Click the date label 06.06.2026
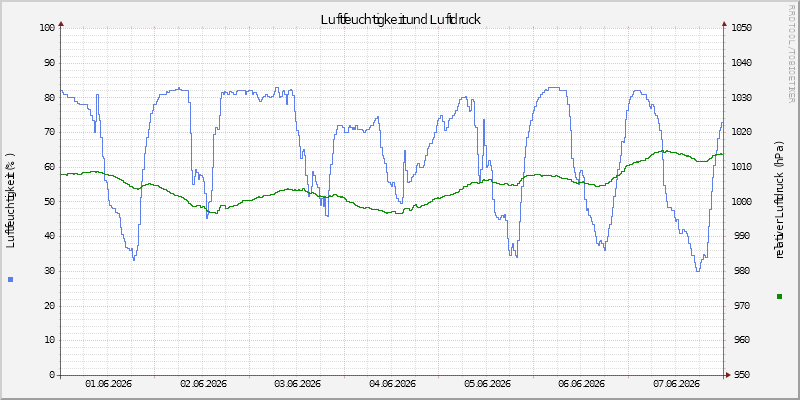The image size is (800, 400). pos(582,384)
